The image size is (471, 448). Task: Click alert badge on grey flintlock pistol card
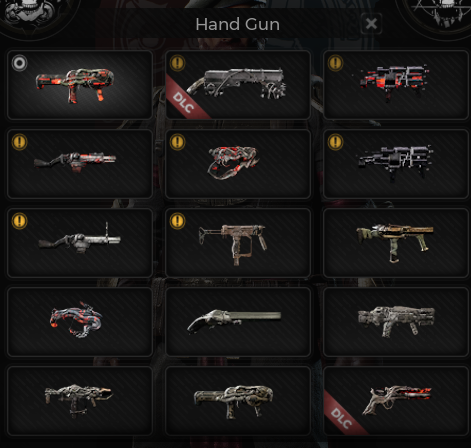coord(19,221)
